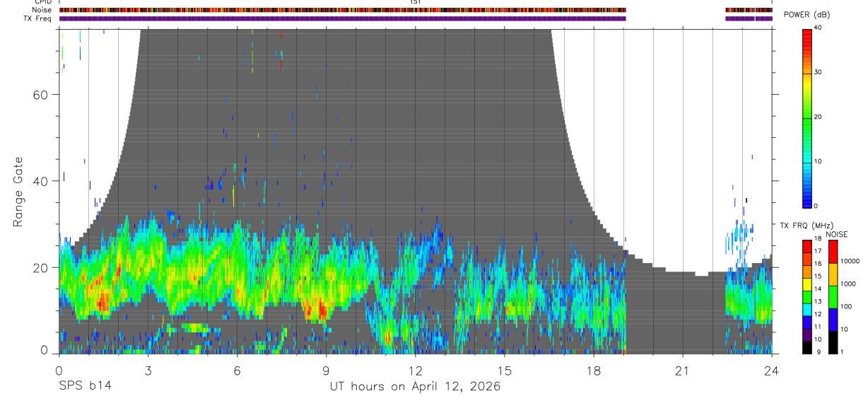Click the NOISE color legend bar
This screenshot has width=868, height=401.
point(833,296)
